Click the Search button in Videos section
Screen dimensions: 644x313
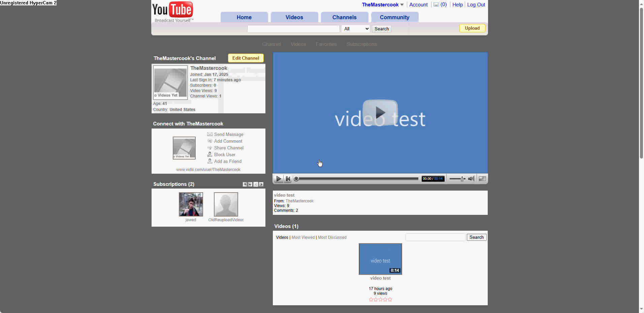[x=477, y=237]
